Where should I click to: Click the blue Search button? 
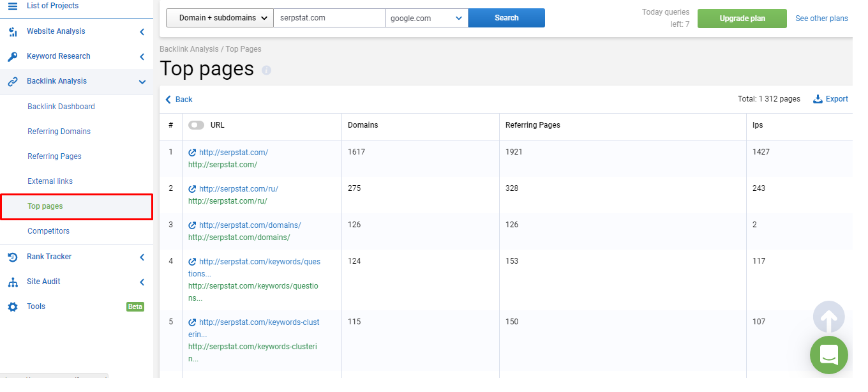[x=507, y=18]
